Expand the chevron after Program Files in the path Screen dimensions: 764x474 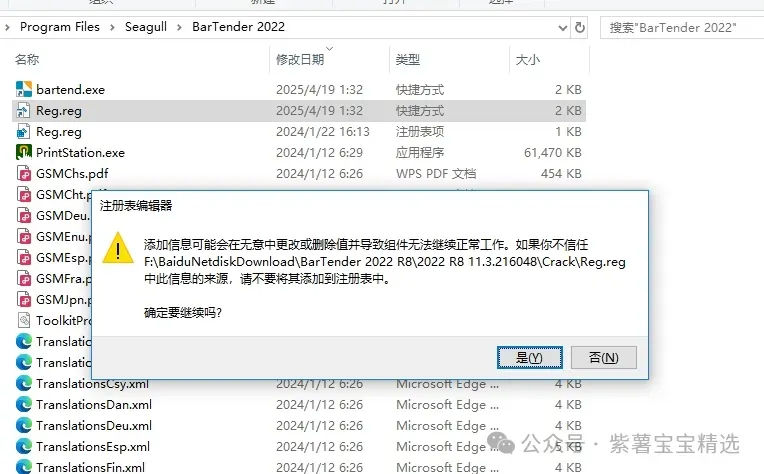tap(112, 27)
